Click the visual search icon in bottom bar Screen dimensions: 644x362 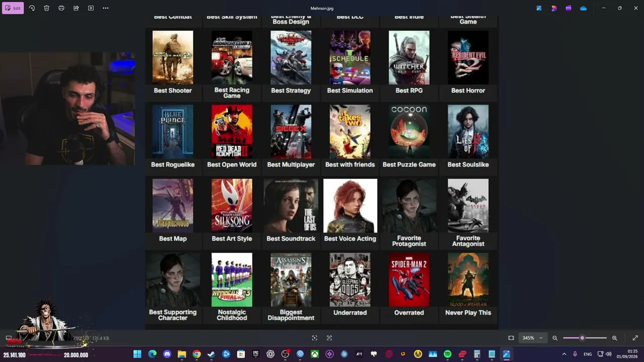pos(314,338)
